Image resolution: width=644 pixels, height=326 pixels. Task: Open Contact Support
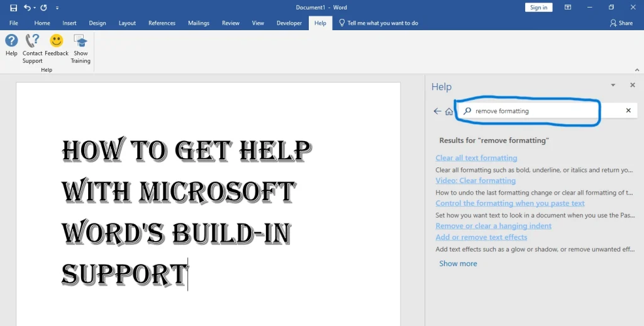click(33, 49)
